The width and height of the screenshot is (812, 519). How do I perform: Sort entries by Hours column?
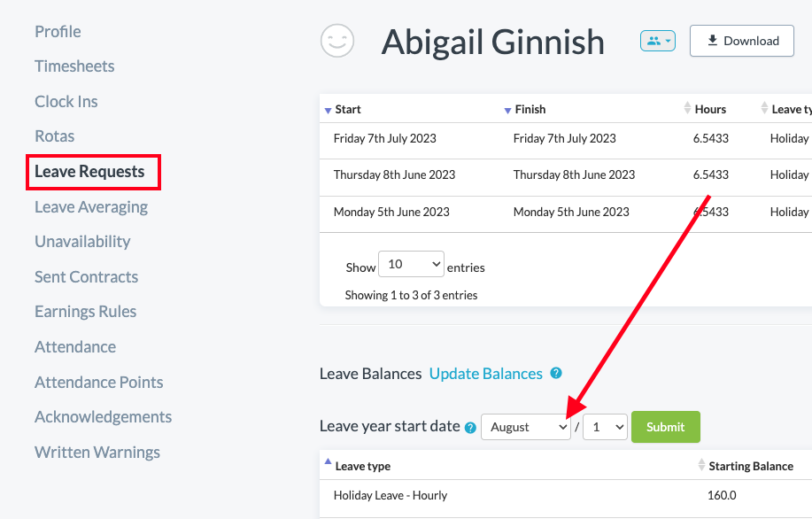pos(709,110)
